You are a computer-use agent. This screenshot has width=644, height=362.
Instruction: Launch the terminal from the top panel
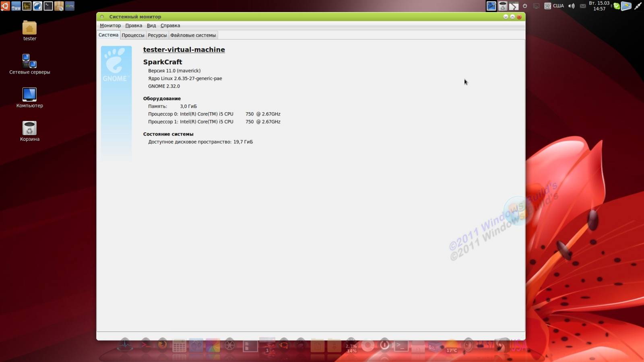click(48, 6)
